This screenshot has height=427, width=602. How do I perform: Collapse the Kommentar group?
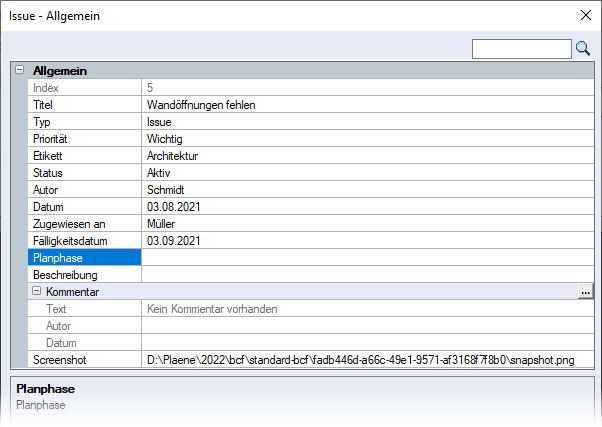click(36, 291)
